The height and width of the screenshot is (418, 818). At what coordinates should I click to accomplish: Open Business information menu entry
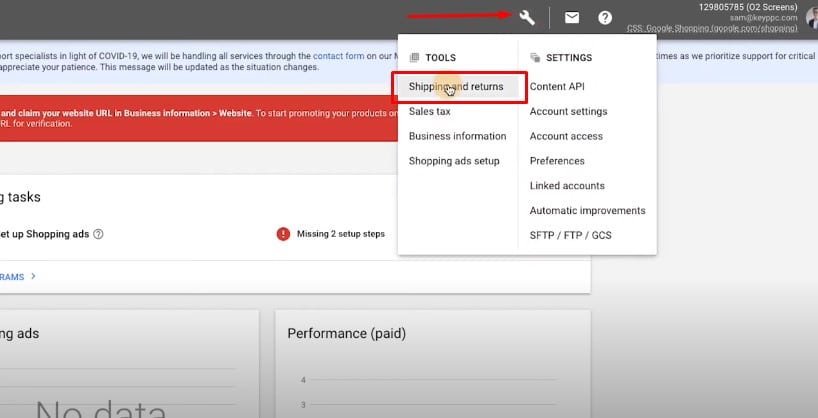[x=458, y=136]
